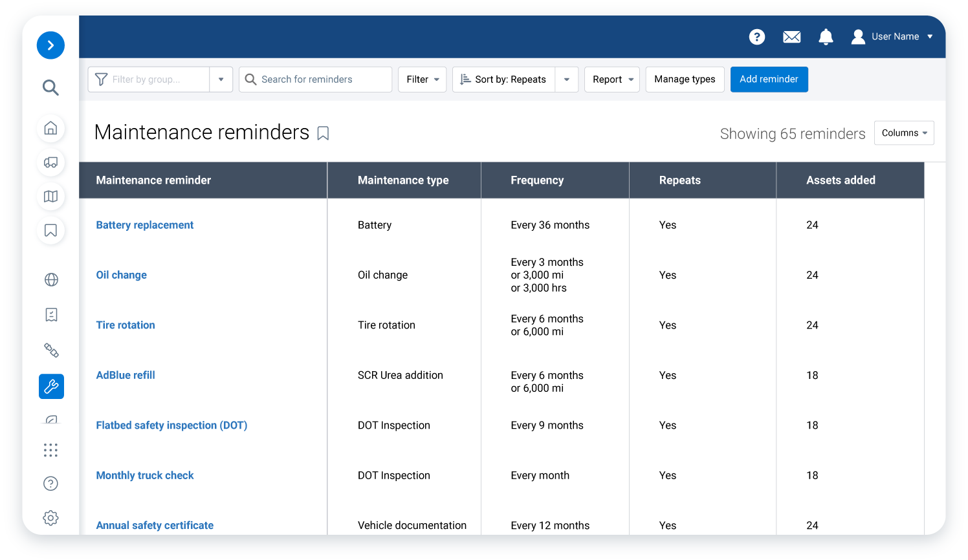Viewport: 968px width, 560px height.
Task: Open the Home icon in the sidebar
Action: click(x=50, y=129)
